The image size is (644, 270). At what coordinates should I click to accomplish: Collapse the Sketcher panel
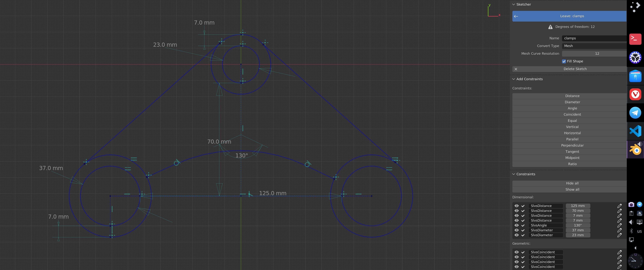pyautogui.click(x=514, y=4)
